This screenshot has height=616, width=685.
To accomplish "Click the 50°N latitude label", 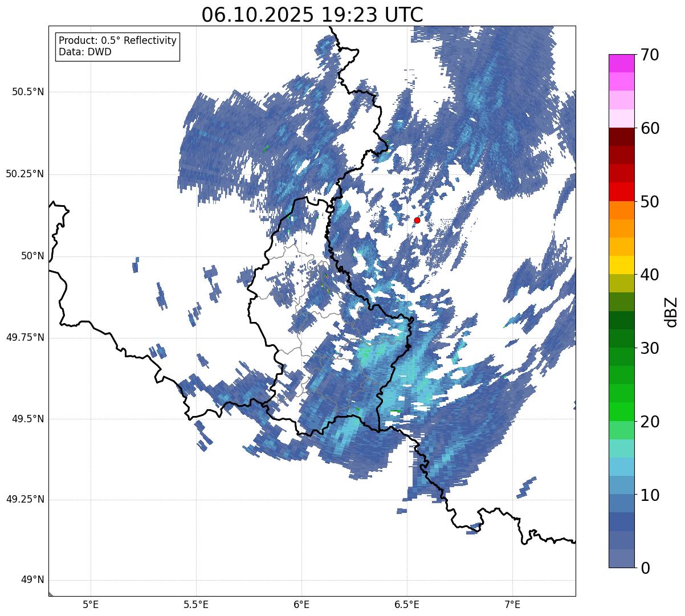I will [x=32, y=256].
